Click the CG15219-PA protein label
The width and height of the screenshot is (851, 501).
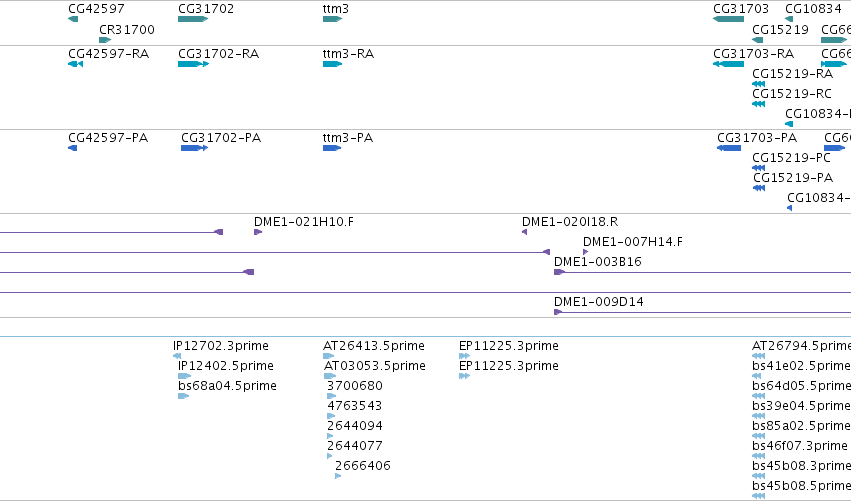(x=793, y=177)
